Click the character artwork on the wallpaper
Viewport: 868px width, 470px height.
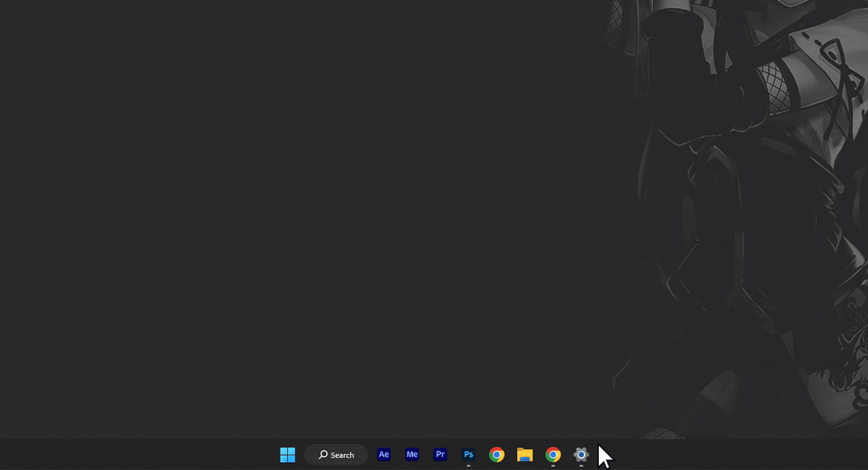(x=759, y=181)
